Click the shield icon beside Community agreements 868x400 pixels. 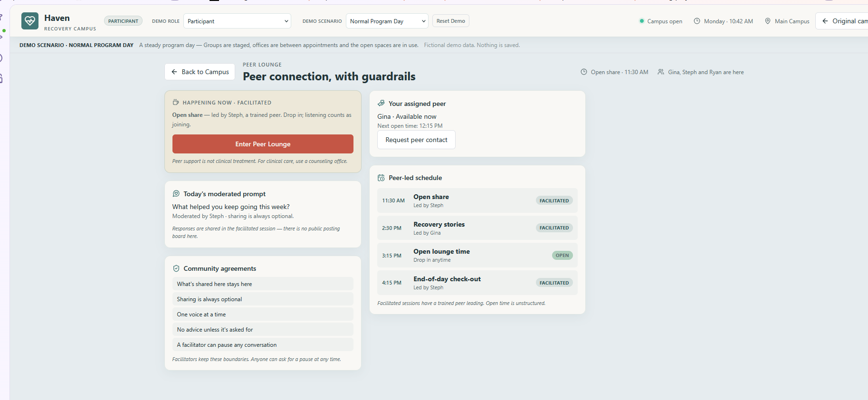coord(176,268)
